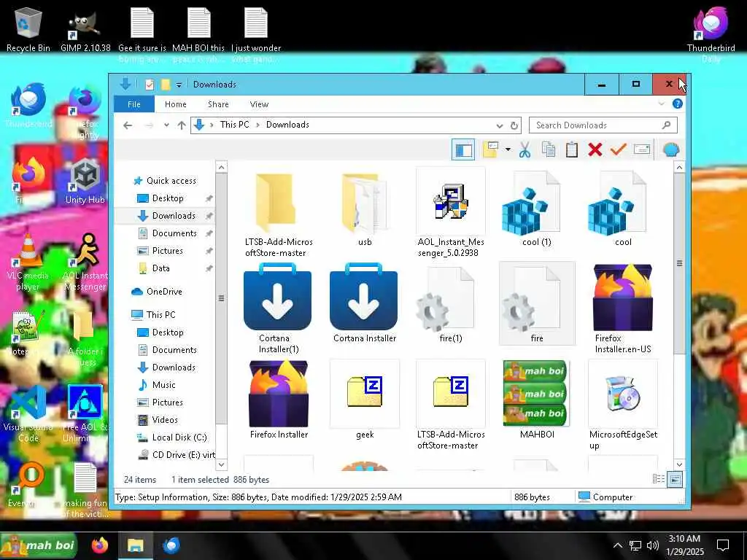Select the MicrosoftEdgeSetup file
Screen dimensions: 747x560
(623, 405)
